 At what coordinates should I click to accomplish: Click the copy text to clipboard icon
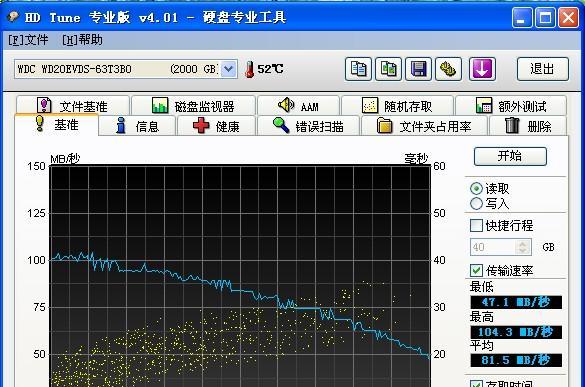[x=358, y=69]
